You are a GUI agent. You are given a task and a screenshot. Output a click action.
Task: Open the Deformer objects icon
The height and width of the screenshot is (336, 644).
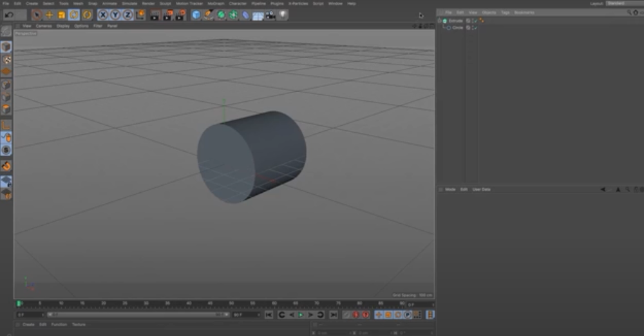(245, 15)
